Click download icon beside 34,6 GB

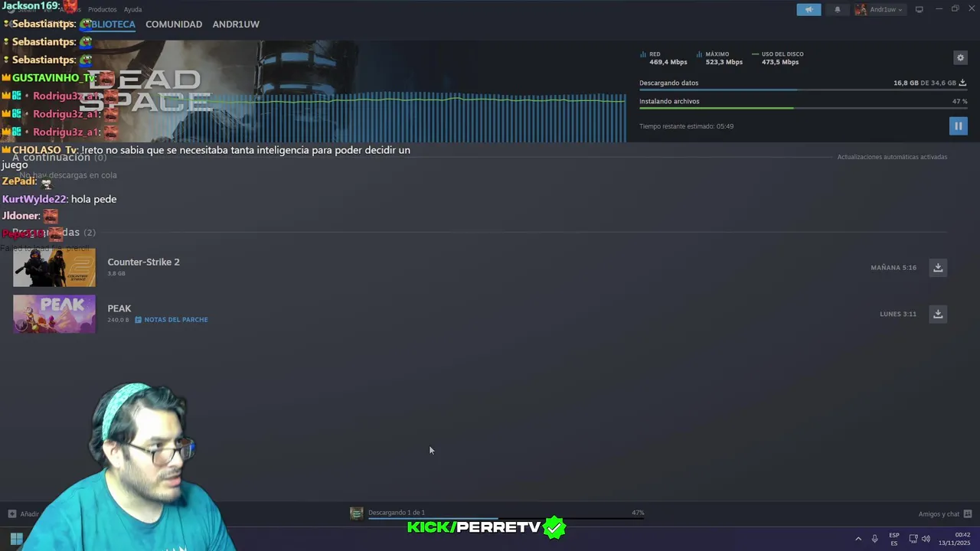[963, 83]
